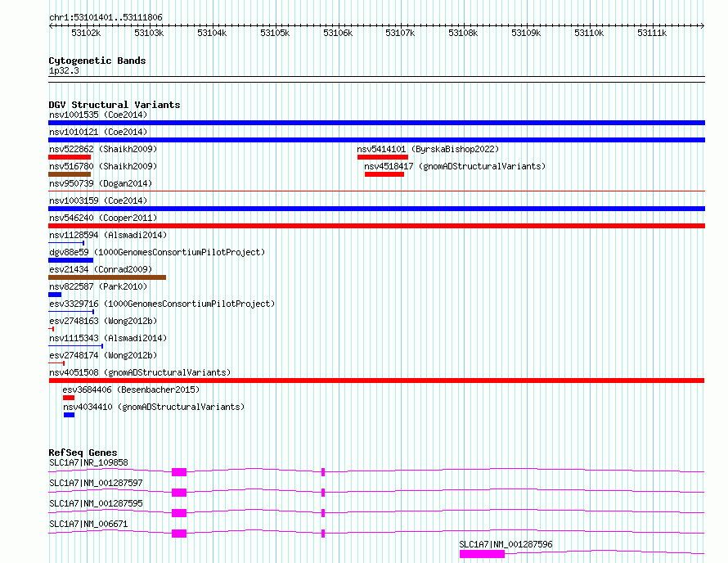Click nsv1128594 (Alsmadi2014) label
Screen dimensions: 728x563
(108, 235)
